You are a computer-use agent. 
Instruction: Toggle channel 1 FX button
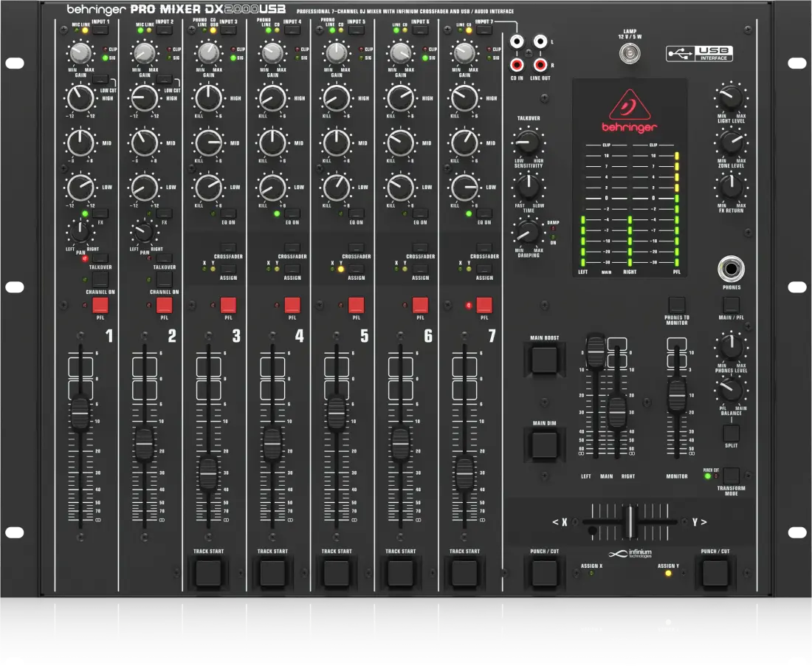click(x=100, y=213)
